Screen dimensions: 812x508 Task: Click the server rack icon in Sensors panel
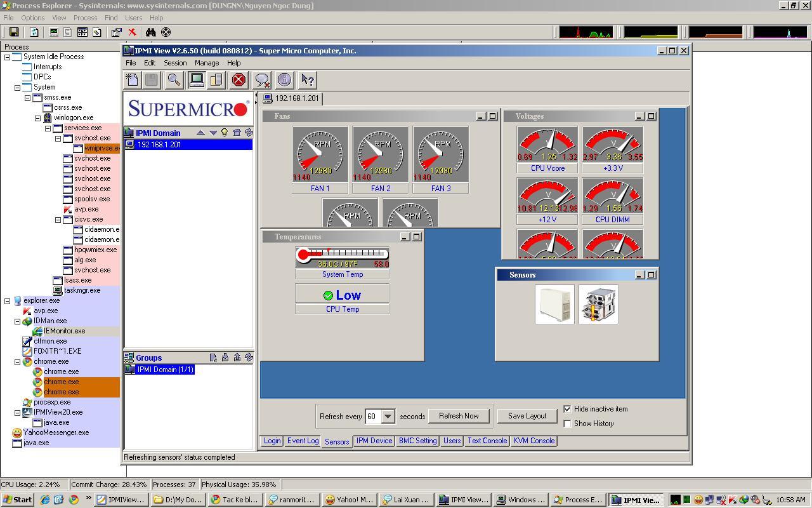(x=598, y=304)
